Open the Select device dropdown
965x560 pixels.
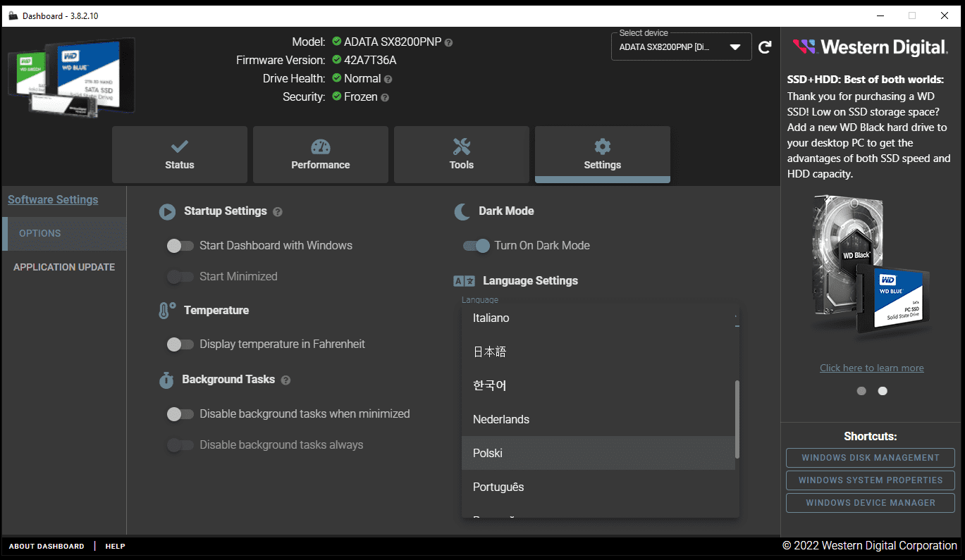coord(681,47)
